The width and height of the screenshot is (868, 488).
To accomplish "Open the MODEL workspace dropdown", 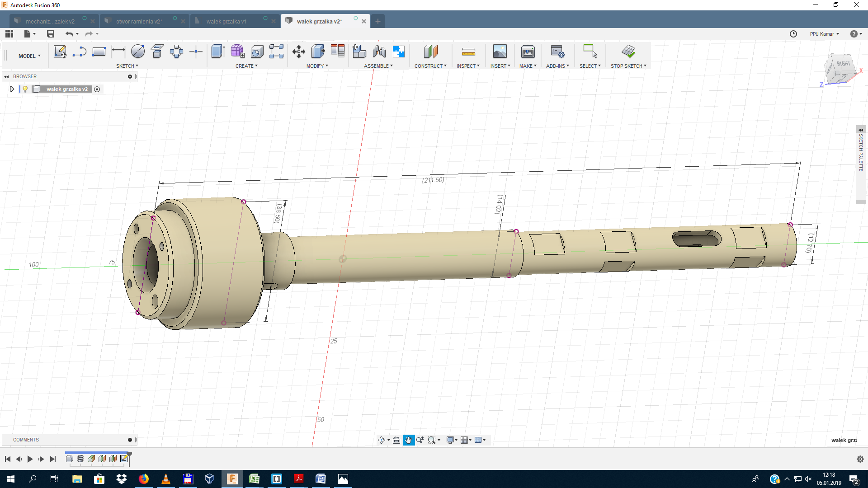I will click(x=29, y=56).
